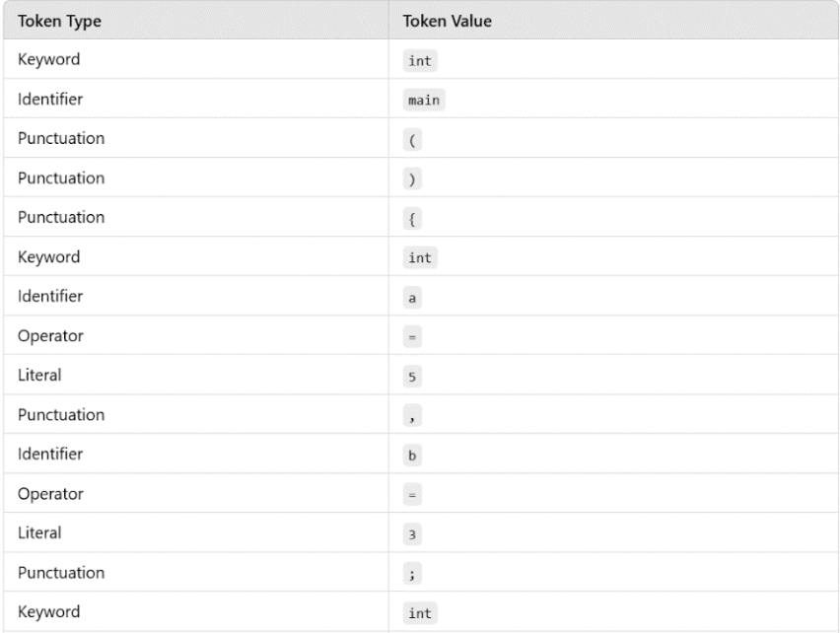Click the first Operator row label
This screenshot has height=633, width=840.
point(50,336)
